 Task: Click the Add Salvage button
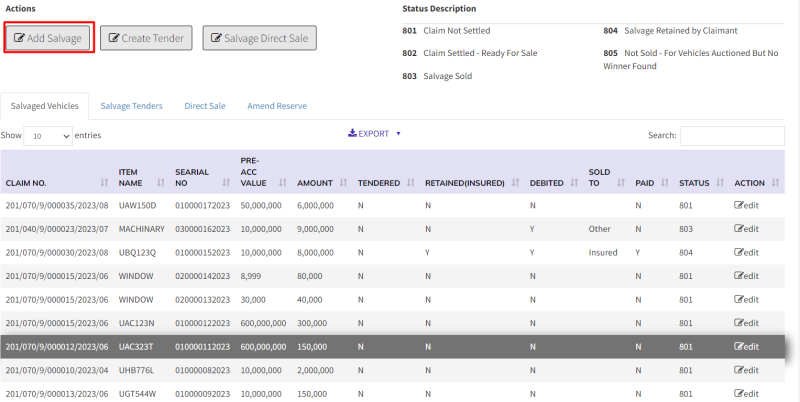[49, 38]
